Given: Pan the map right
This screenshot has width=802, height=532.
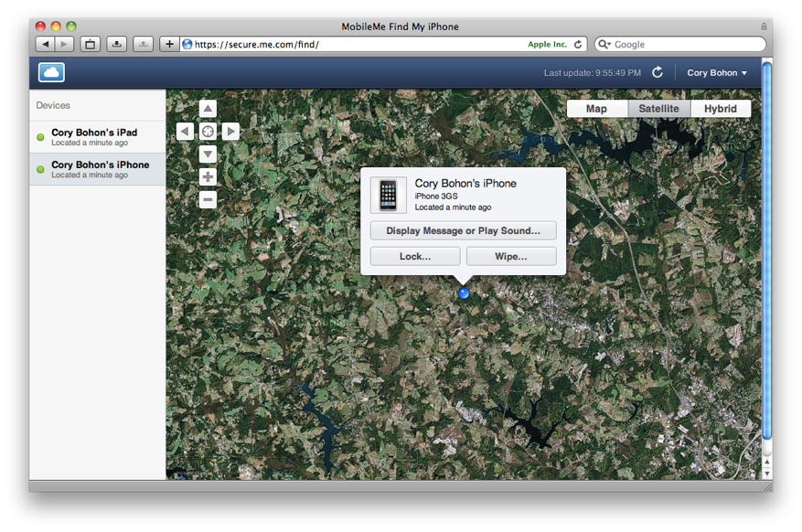Looking at the screenshot, I should point(230,132).
